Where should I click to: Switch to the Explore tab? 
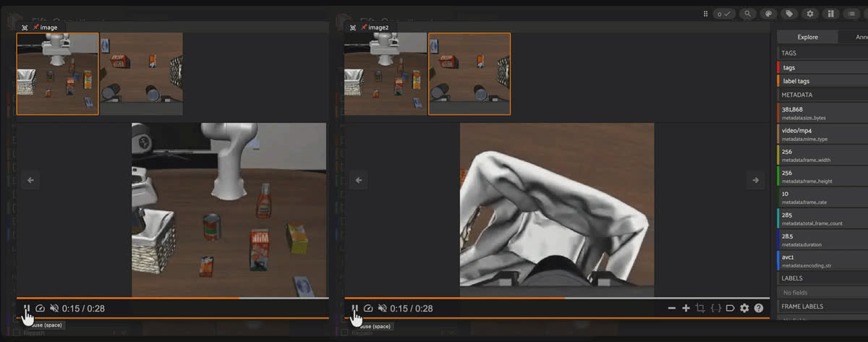807,37
